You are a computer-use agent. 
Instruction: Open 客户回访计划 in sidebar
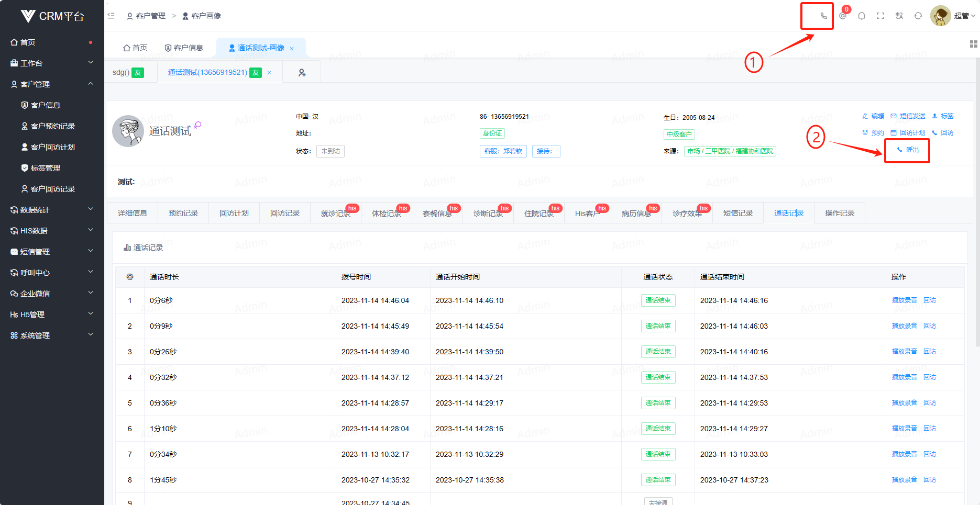[52, 147]
